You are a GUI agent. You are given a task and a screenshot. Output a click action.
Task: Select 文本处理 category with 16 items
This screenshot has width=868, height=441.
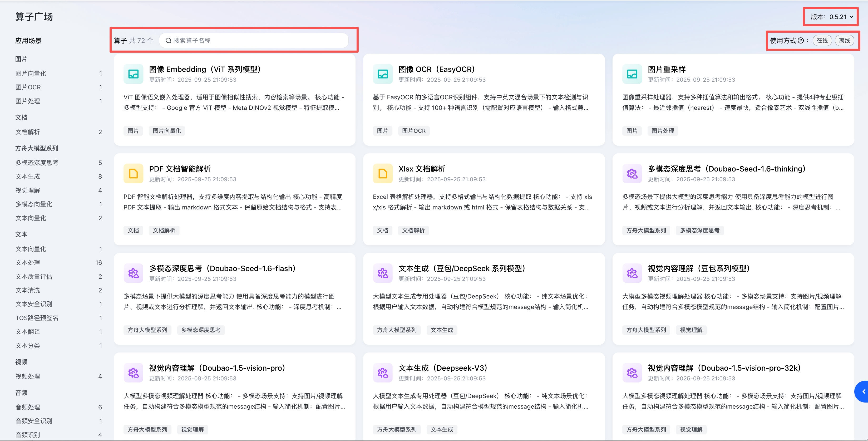(28, 263)
